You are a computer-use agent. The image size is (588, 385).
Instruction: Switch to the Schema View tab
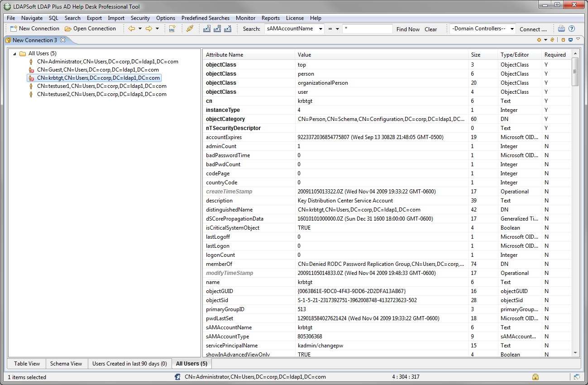66,364
